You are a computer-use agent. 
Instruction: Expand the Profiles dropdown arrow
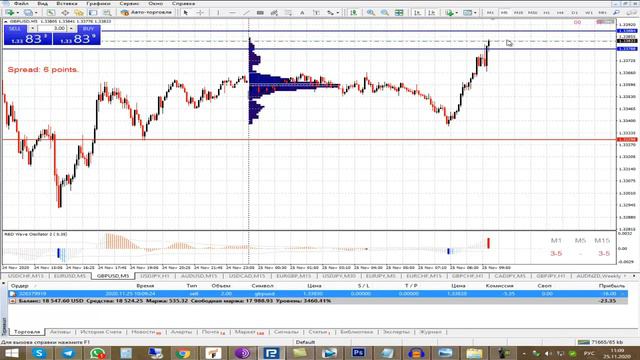point(36,13)
